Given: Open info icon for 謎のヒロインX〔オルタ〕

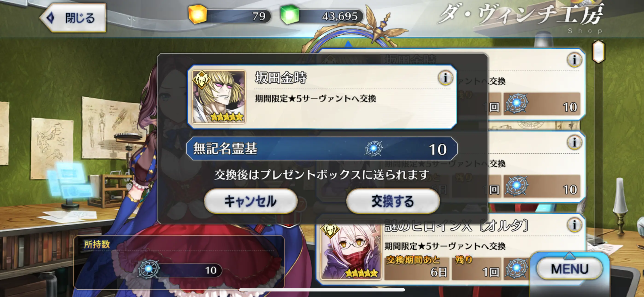Looking at the screenshot, I should pos(574,224).
